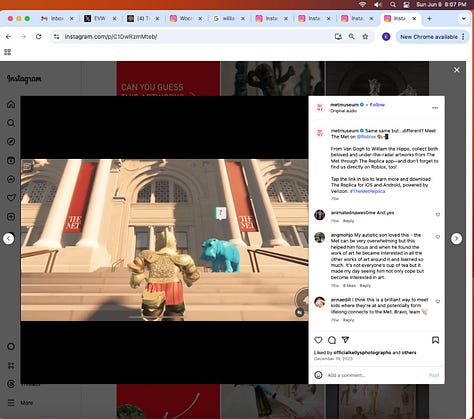
Task: Click the Create new post icon
Action: tap(11, 217)
